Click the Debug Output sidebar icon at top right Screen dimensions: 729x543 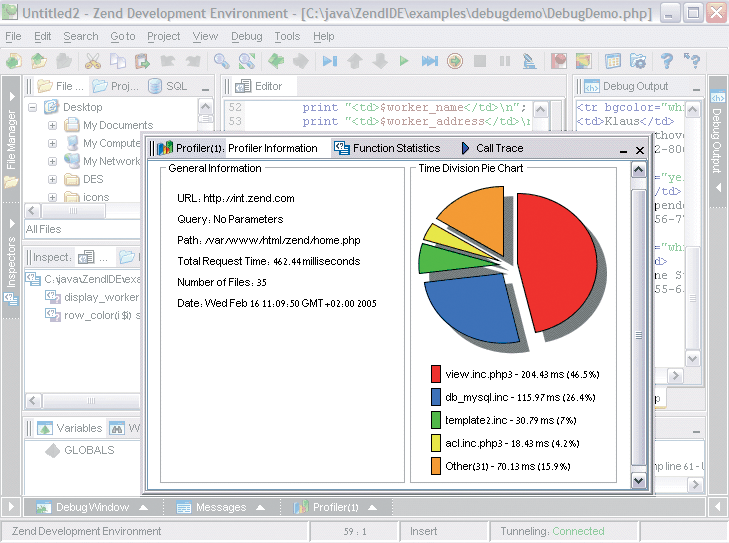[x=718, y=98]
